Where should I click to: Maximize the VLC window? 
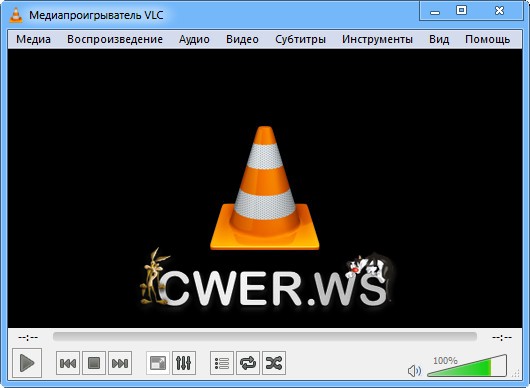click(x=461, y=11)
